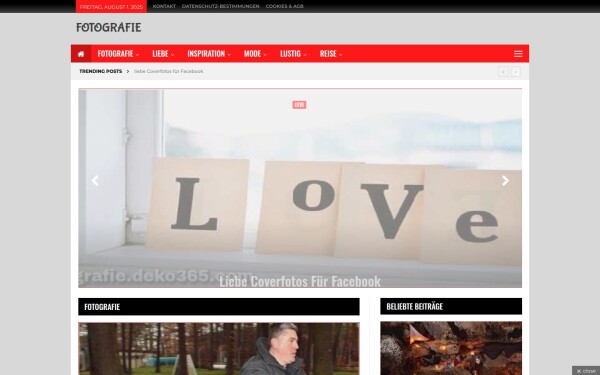This screenshot has width=600, height=375.
Task: Advance to next slide in the featured slider
Action: [505, 181]
